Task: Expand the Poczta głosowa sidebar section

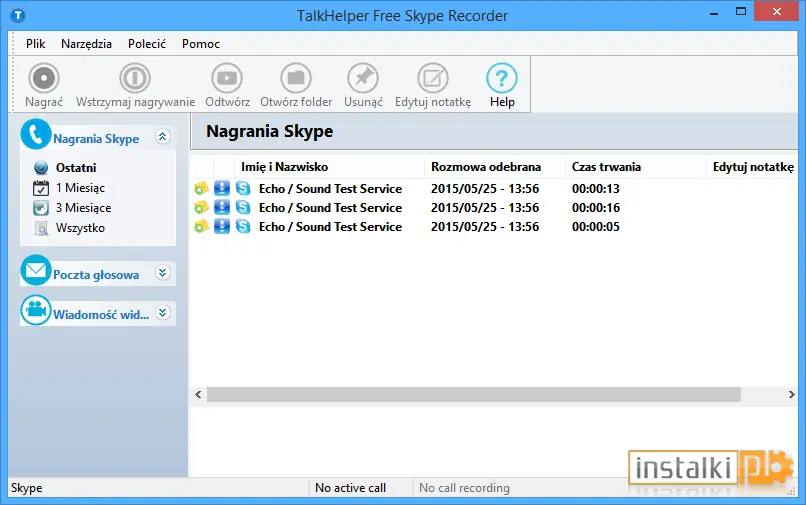Action: point(163,273)
